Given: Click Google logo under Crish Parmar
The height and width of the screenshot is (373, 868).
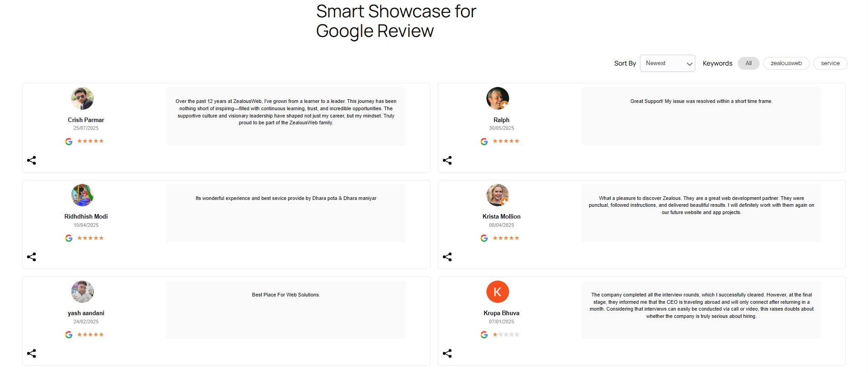Looking at the screenshot, I should pyautogui.click(x=69, y=142).
